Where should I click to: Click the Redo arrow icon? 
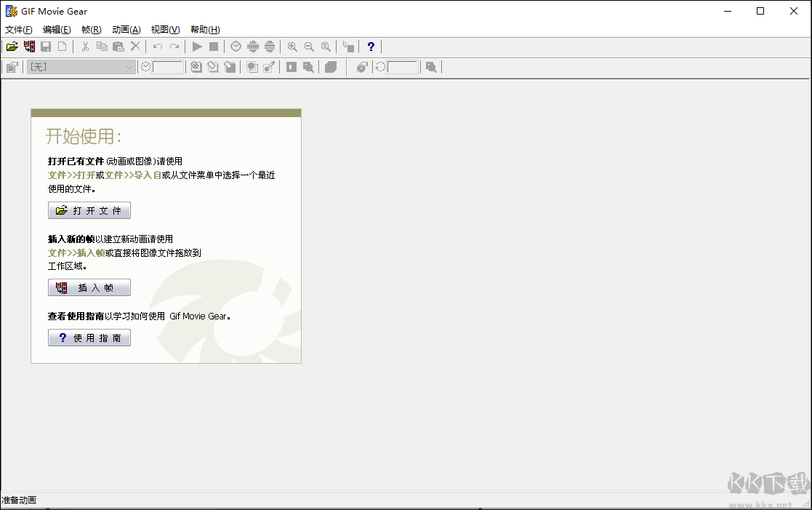[174, 47]
